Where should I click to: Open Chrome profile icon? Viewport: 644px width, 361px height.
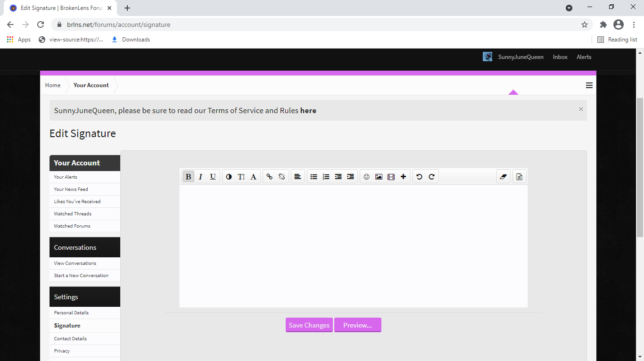tap(619, 25)
